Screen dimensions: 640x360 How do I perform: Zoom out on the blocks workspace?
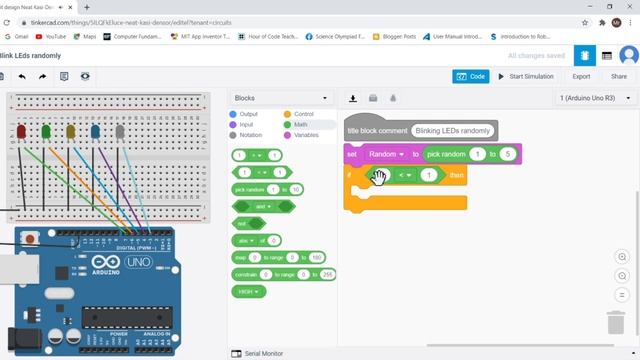coord(622,276)
